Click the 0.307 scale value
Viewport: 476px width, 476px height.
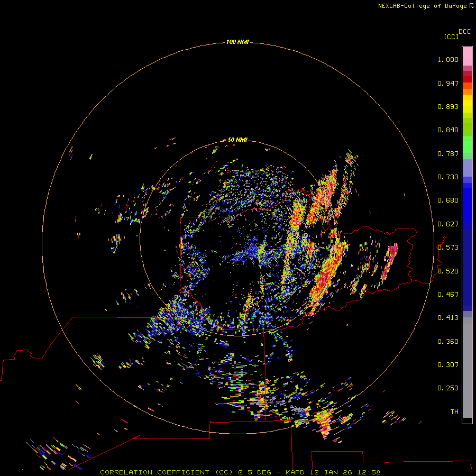click(x=448, y=365)
